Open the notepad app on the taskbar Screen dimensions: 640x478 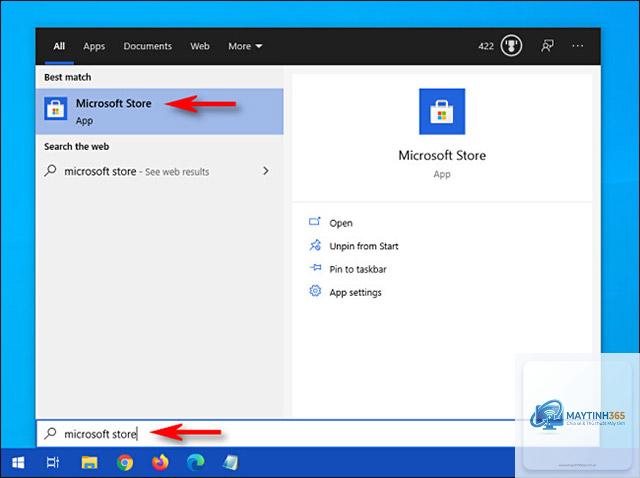pos(231,462)
